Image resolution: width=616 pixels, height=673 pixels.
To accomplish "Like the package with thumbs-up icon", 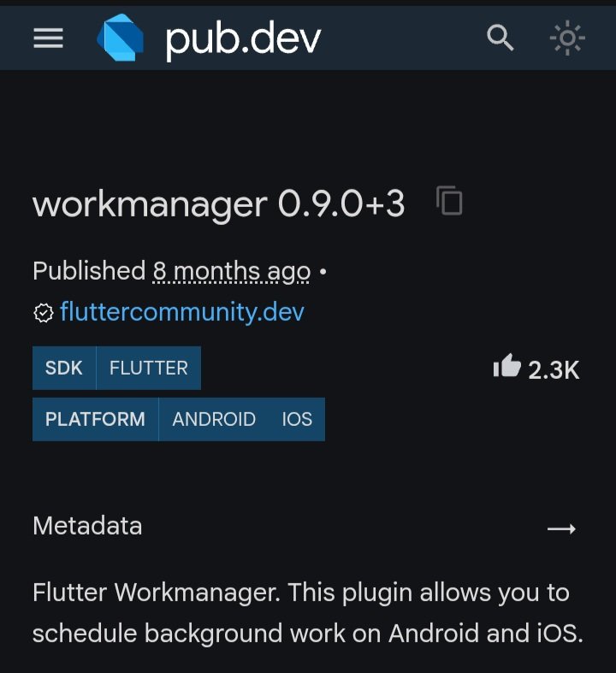I will tap(507, 366).
